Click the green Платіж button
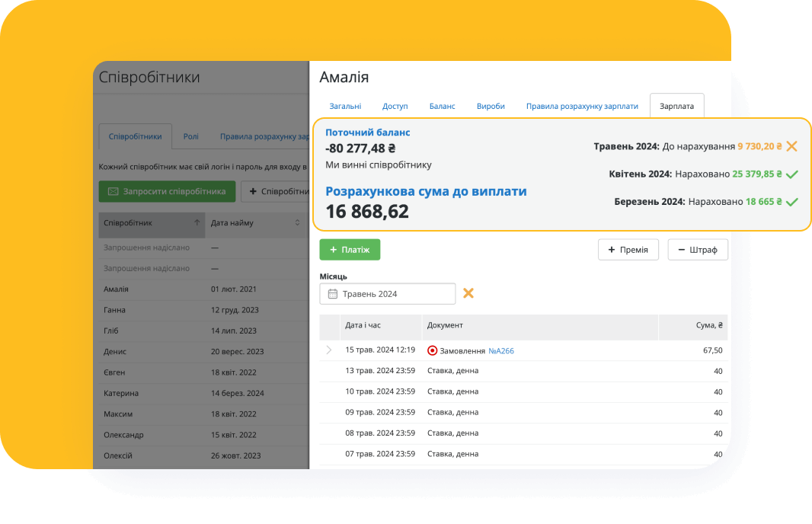 350,250
